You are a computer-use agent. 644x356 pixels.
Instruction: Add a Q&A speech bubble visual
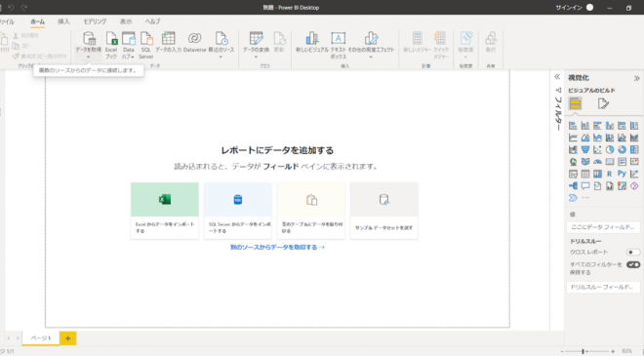[x=585, y=186]
